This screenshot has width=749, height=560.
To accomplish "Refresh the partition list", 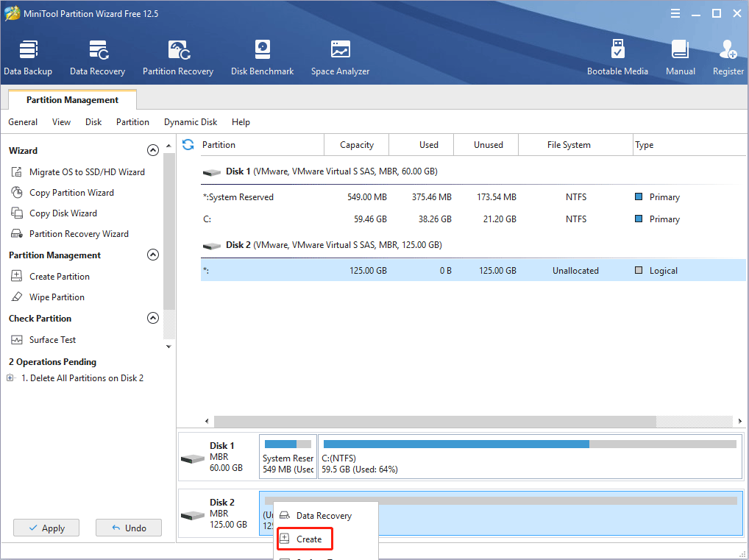I will coord(188,144).
